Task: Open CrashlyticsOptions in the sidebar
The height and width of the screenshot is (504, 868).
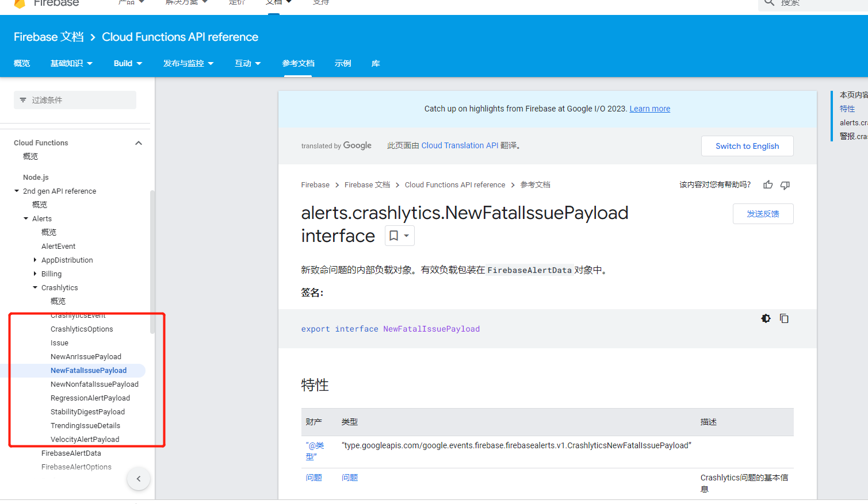Action: [82, 329]
